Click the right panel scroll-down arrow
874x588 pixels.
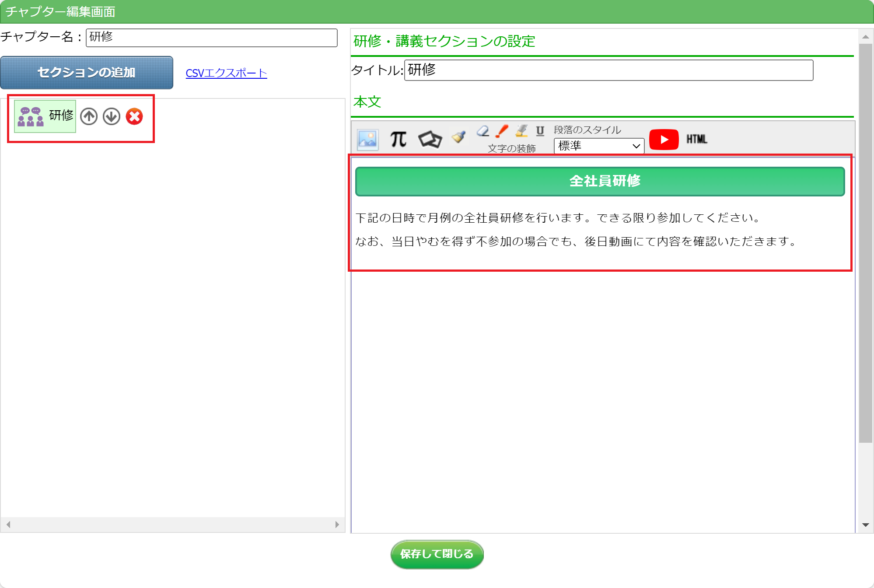pos(865,525)
